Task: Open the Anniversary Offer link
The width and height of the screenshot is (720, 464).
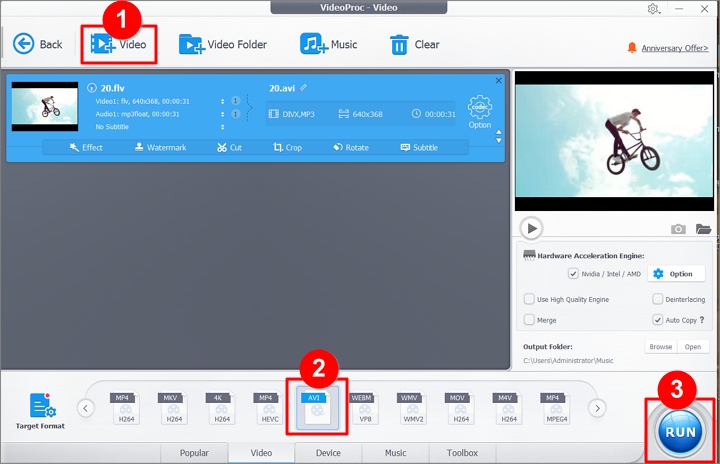Action: (x=675, y=48)
